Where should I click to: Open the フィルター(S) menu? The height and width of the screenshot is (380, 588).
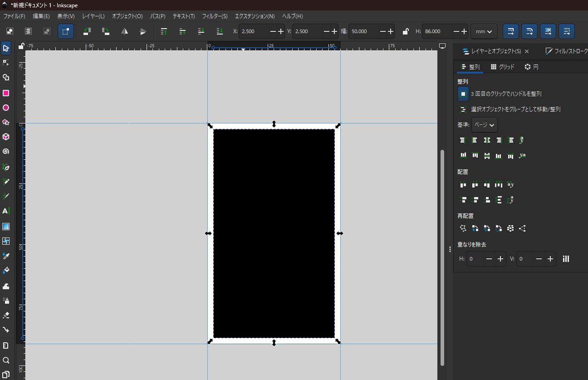[x=215, y=16]
